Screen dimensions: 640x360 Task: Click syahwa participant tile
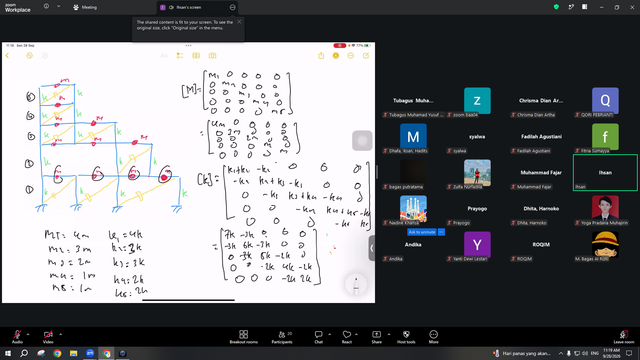pos(477,136)
